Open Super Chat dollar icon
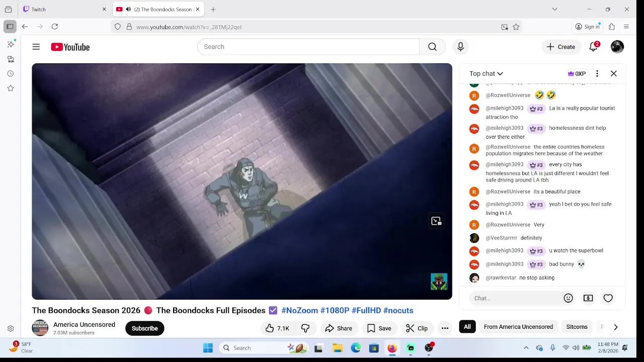The width and height of the screenshot is (644, 362). (588, 298)
